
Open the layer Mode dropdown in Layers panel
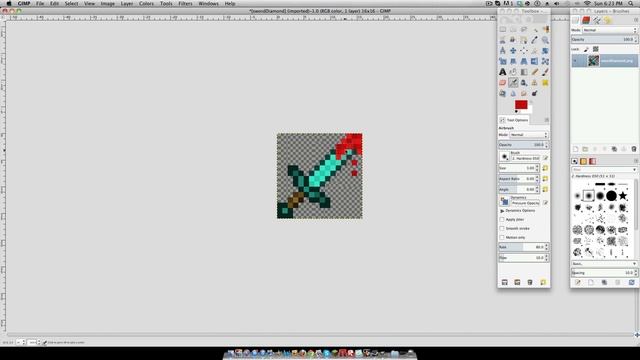pyautogui.click(x=609, y=30)
